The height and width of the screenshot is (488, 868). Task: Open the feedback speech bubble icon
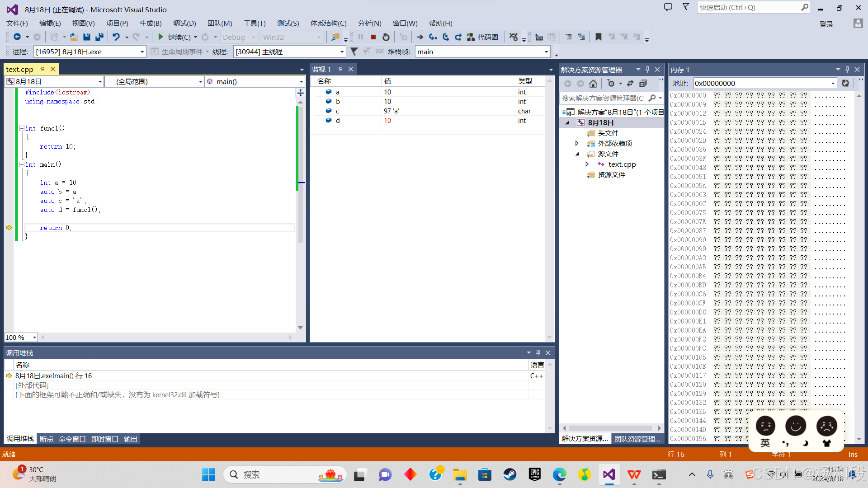[x=668, y=7]
